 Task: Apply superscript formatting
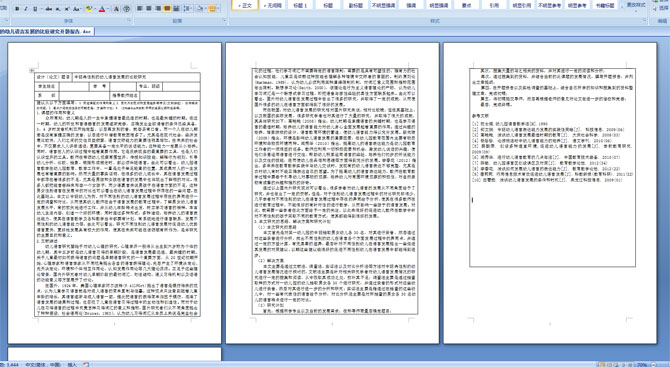tap(67, 9)
